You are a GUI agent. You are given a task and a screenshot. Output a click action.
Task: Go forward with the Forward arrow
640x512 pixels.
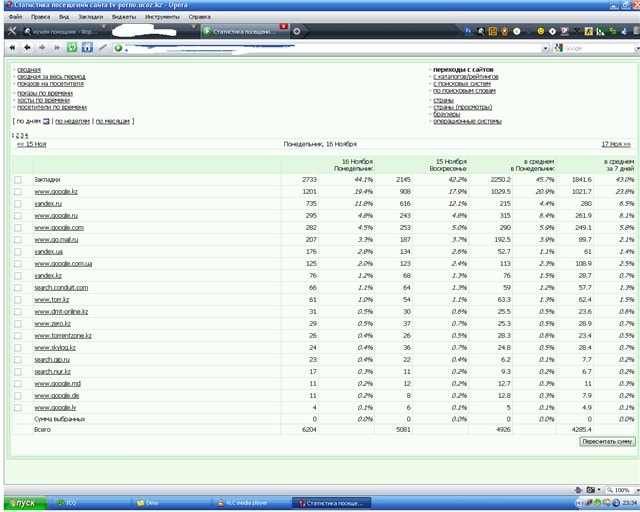click(42, 48)
